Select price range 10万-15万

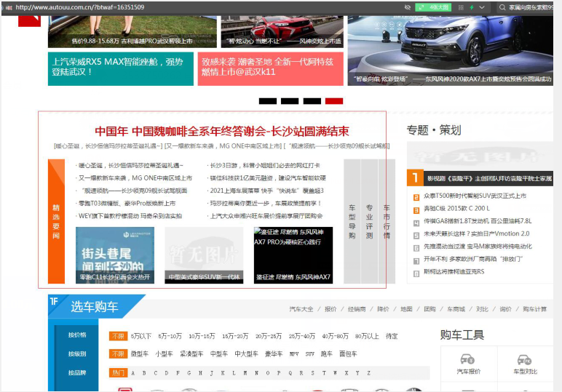202,336
